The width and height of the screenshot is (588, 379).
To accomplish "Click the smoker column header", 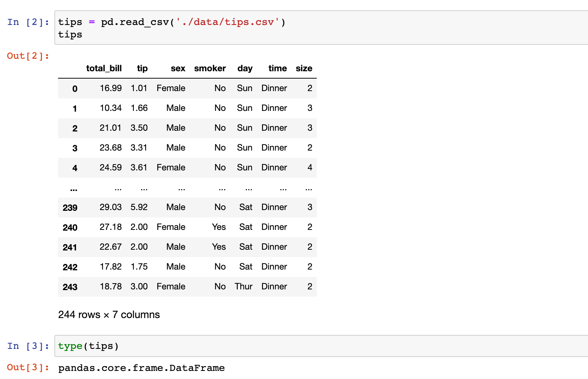I will pos(210,68).
